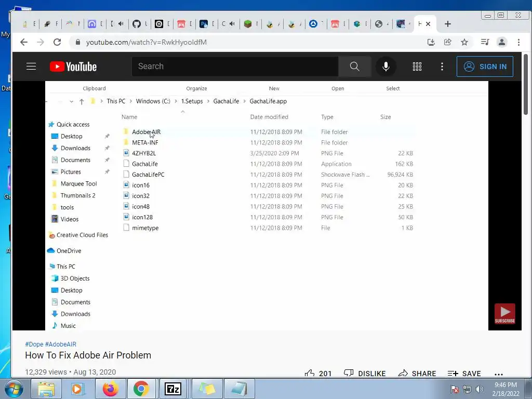
Task: Open Notepad from the taskbar
Action: [238, 389]
